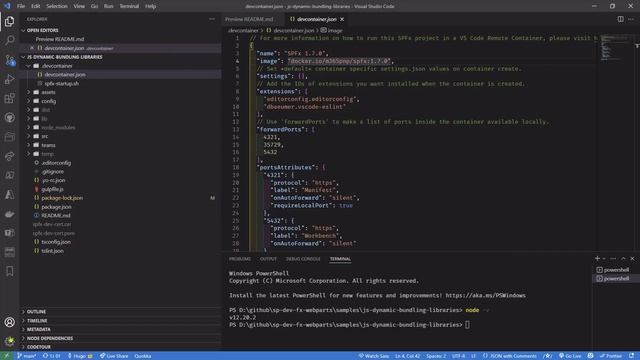
Task: Open the GitHub view in the activity bar
Action: pos(9,118)
